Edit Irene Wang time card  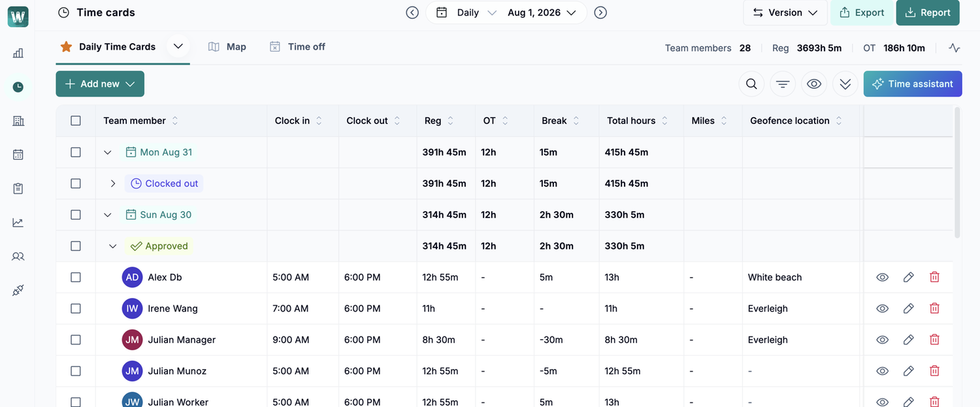(908, 308)
